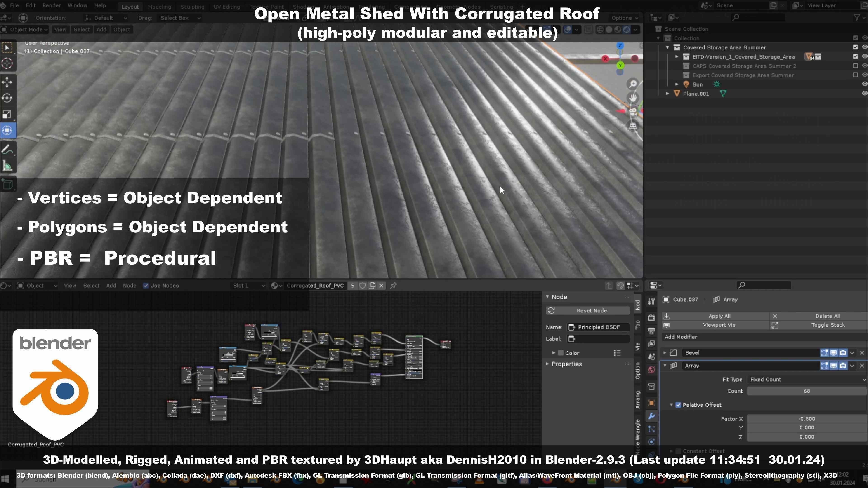Toggle the node Color checkbox
Viewport: 868px width, 488px height.
click(x=561, y=353)
